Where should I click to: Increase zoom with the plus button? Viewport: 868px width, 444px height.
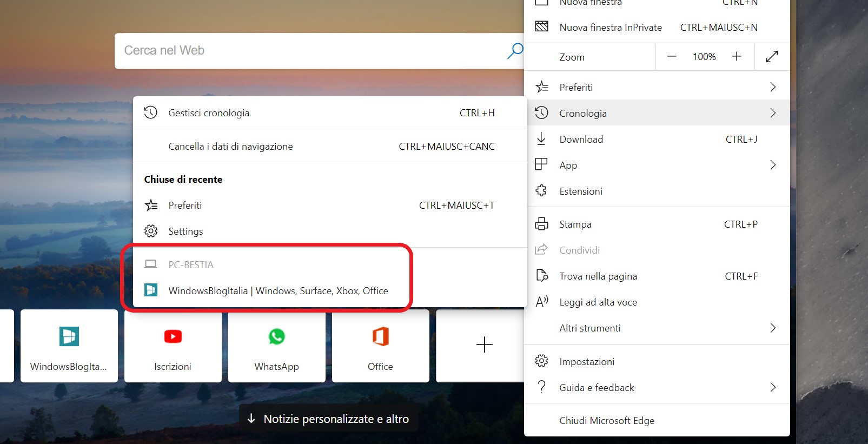pyautogui.click(x=737, y=56)
